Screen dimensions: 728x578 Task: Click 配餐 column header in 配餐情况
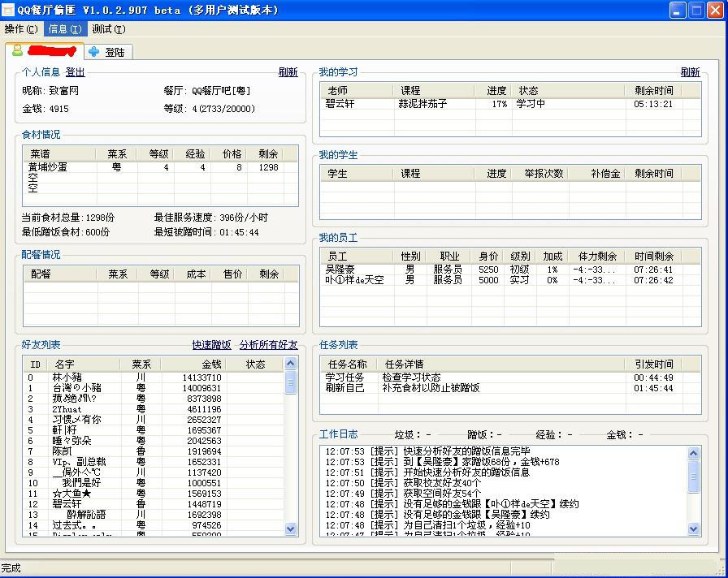pyautogui.click(x=60, y=274)
